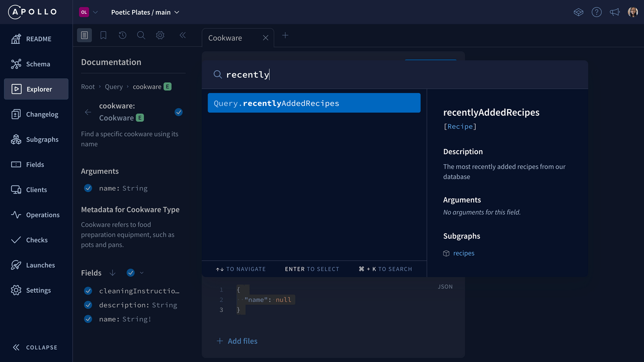Select the Query.recentlyAddedRecipes search result
The height and width of the screenshot is (362, 644).
(314, 103)
